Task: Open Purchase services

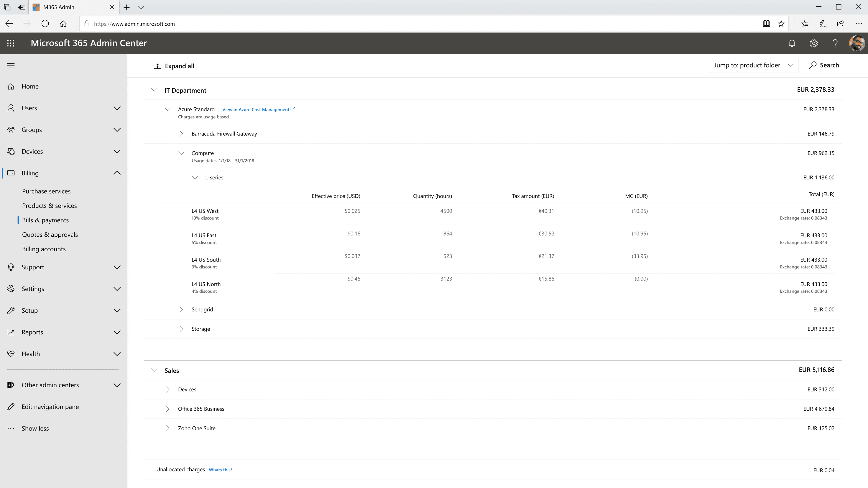Action: [x=46, y=191]
